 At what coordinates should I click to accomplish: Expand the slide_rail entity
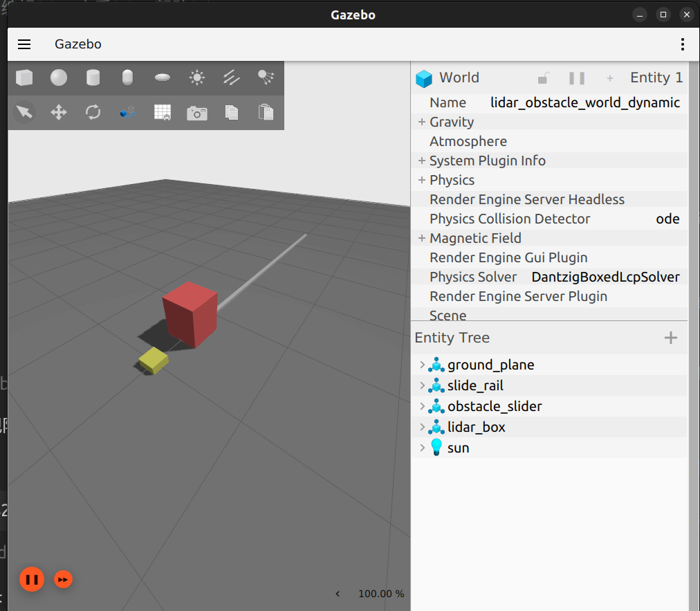pos(422,385)
